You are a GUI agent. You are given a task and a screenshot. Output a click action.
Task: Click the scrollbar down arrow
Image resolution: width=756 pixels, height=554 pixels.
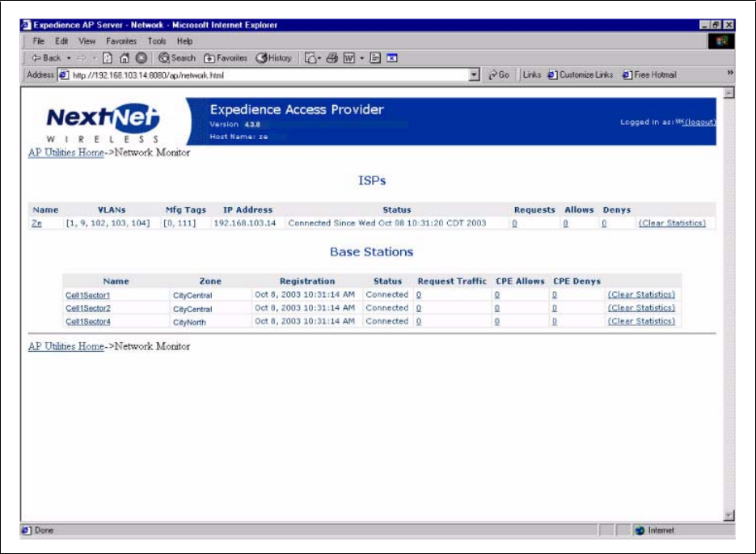(x=729, y=515)
